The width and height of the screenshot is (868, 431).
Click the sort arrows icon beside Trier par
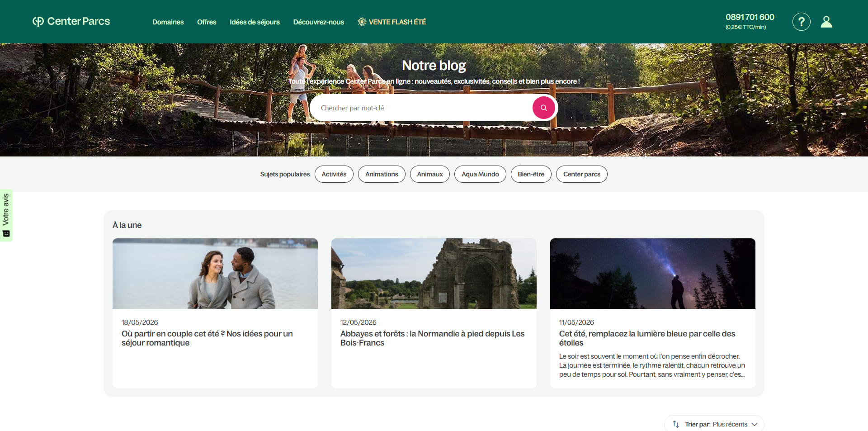coord(676,424)
